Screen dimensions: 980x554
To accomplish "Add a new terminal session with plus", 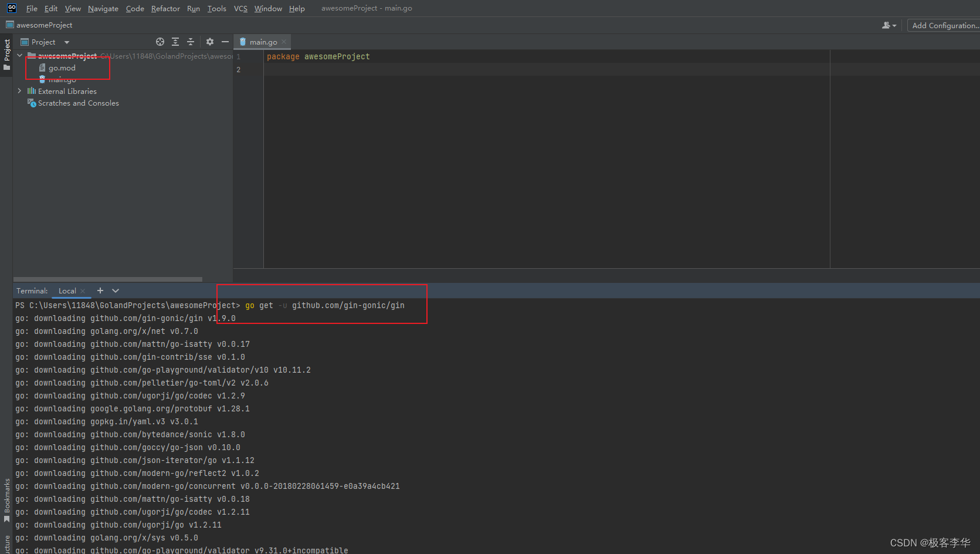I will [x=100, y=290].
